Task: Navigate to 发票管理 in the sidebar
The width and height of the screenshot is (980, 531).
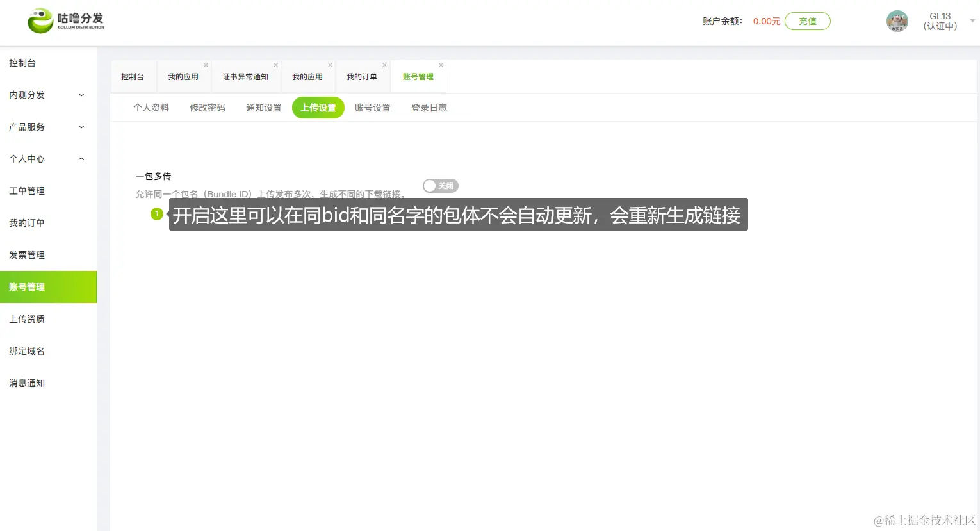Action: click(26, 254)
